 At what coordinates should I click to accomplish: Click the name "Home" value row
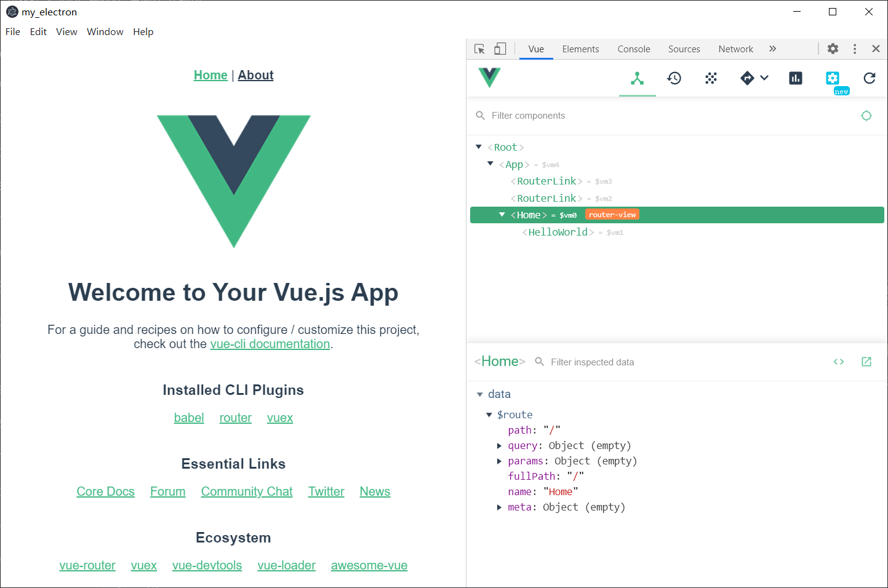point(543,492)
